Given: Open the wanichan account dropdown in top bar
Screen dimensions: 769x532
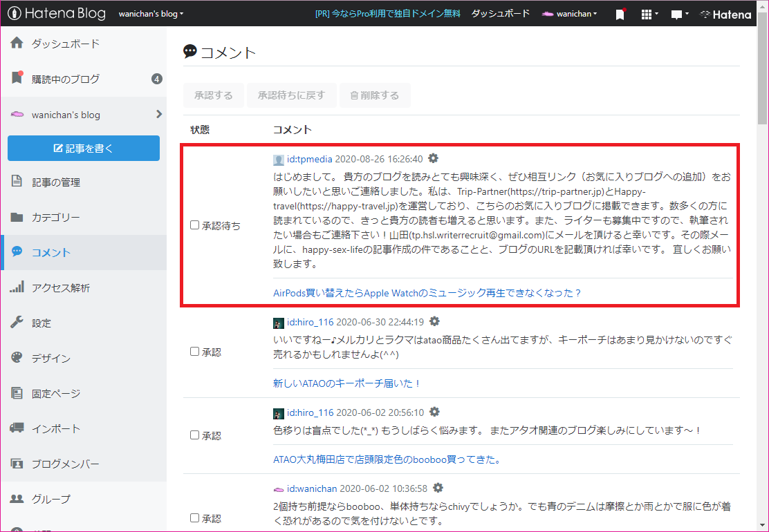Looking at the screenshot, I should (x=569, y=13).
